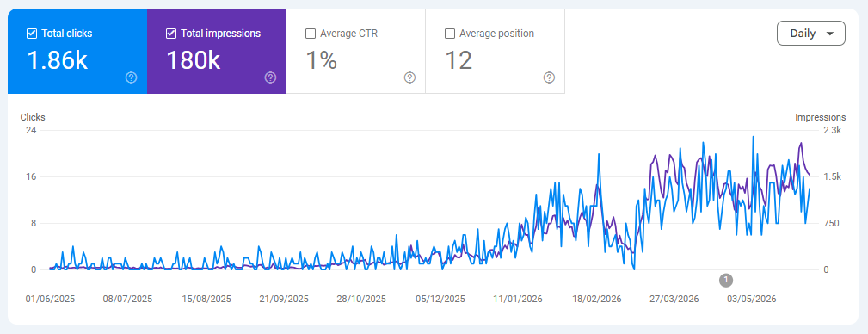Select the 180k Total impressions value
The width and height of the screenshot is (868, 334).
tap(194, 60)
